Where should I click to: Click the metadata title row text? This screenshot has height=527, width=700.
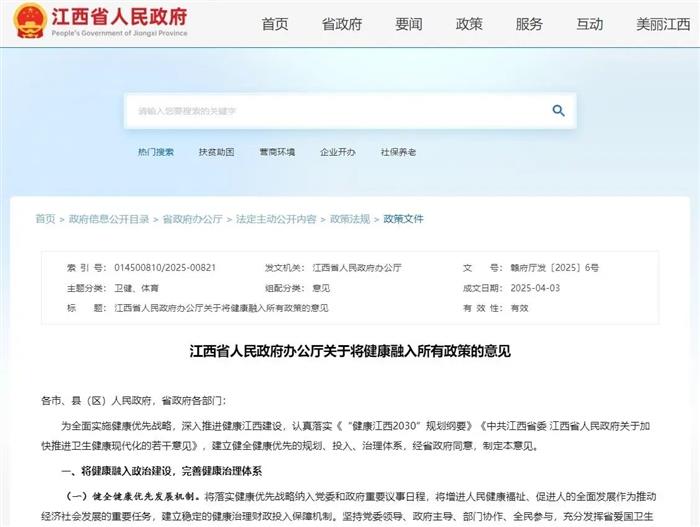tap(221, 308)
